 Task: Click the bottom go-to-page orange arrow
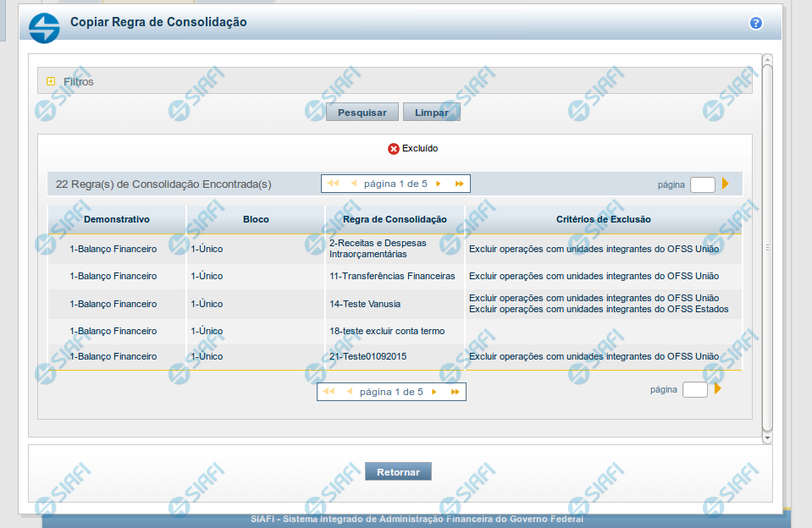pos(717,389)
